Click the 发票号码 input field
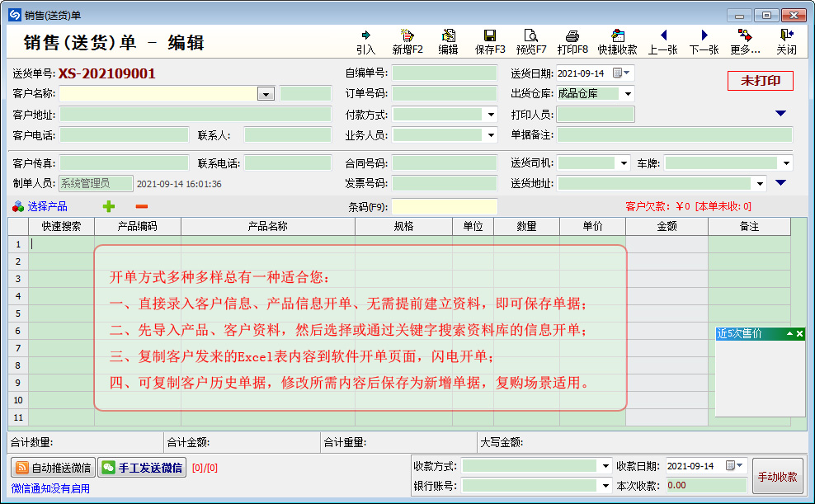 (x=445, y=183)
